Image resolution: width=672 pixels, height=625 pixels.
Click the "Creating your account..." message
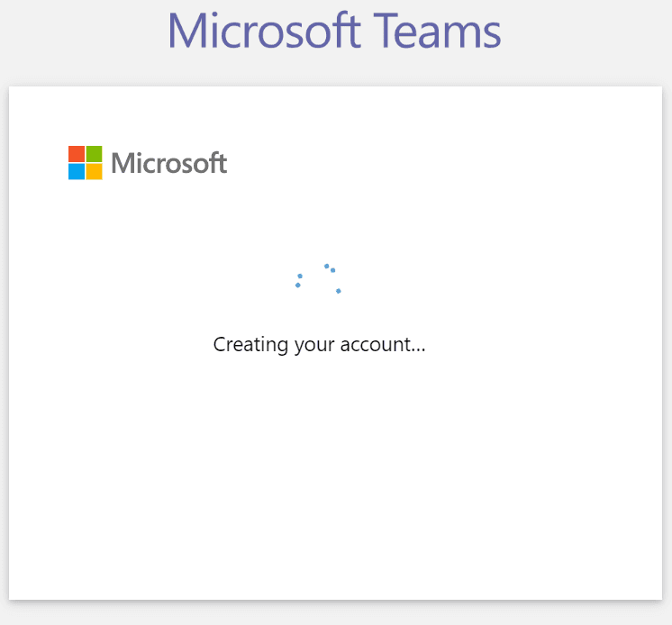[319, 345]
